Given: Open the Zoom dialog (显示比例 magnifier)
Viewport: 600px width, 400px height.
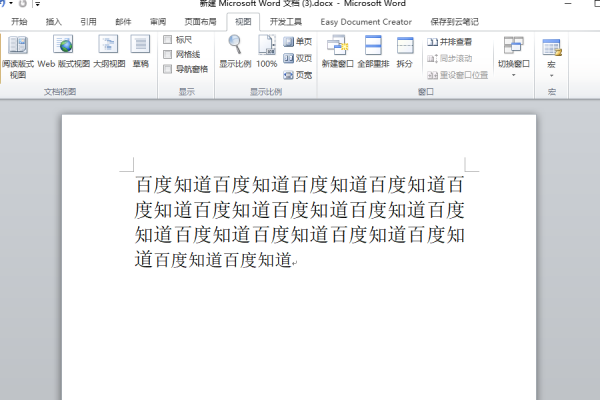Looking at the screenshot, I should point(235,52).
